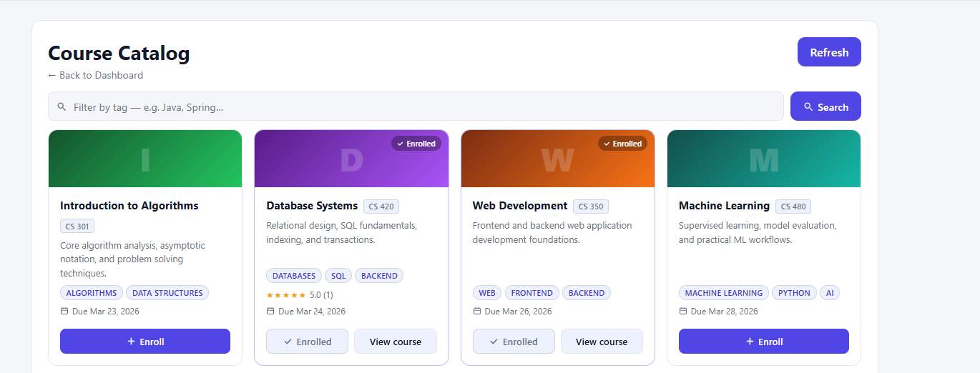Go back via Back to Dashboard link
Viewport: 980px width, 373px height.
click(x=95, y=75)
